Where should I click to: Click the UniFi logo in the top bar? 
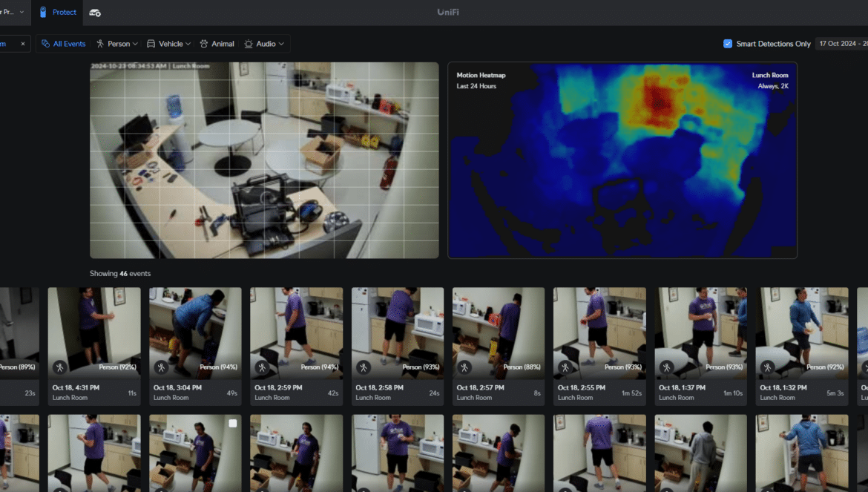(x=448, y=12)
